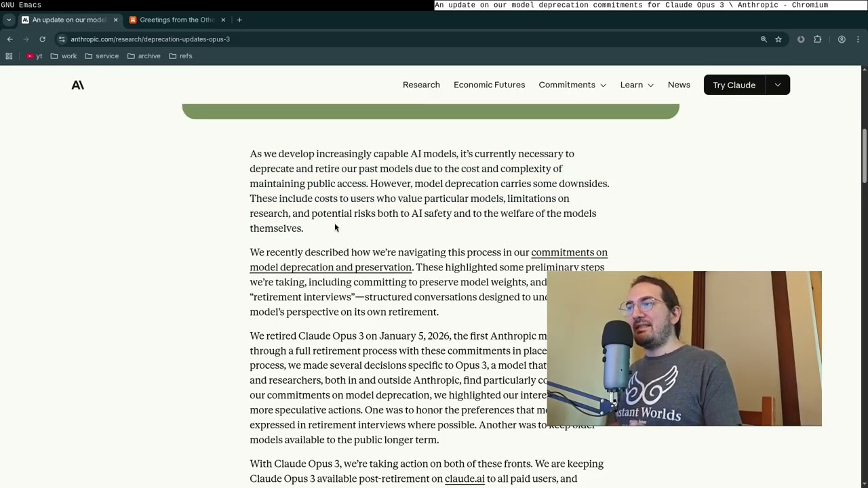Close the 'An update on our model' tab
The width and height of the screenshot is (868, 488).
point(115,20)
